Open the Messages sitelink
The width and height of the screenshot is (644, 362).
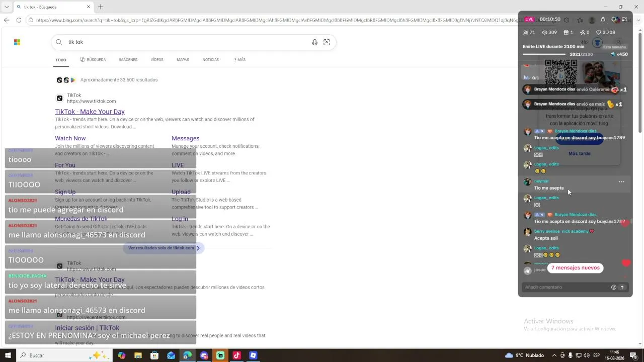[x=186, y=138]
